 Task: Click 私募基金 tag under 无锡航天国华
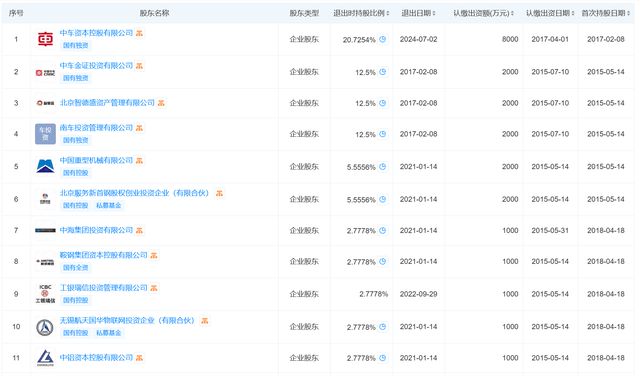click(x=109, y=333)
